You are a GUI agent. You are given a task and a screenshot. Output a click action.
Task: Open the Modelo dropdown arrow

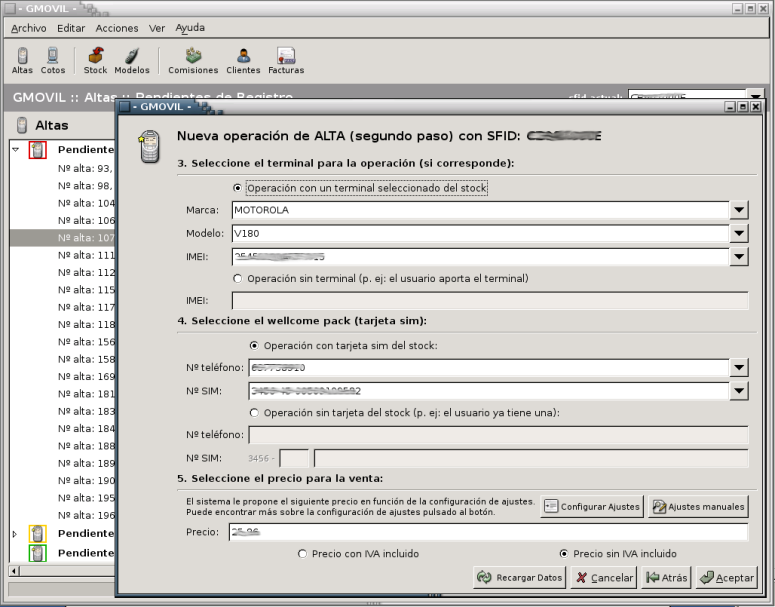pyautogui.click(x=739, y=233)
